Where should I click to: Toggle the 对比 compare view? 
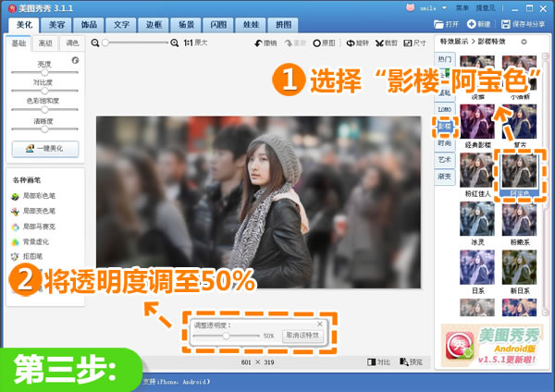(x=378, y=361)
